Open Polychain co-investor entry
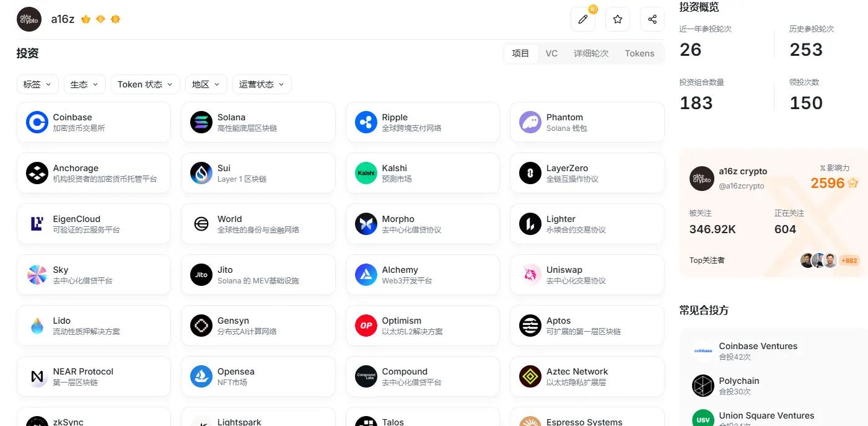 [774, 386]
